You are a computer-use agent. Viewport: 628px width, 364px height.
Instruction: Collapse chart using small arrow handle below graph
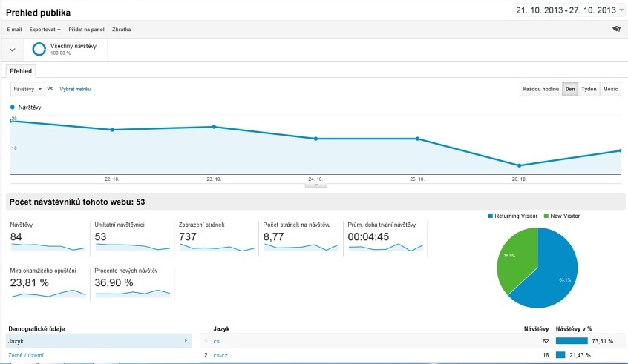[x=316, y=185]
